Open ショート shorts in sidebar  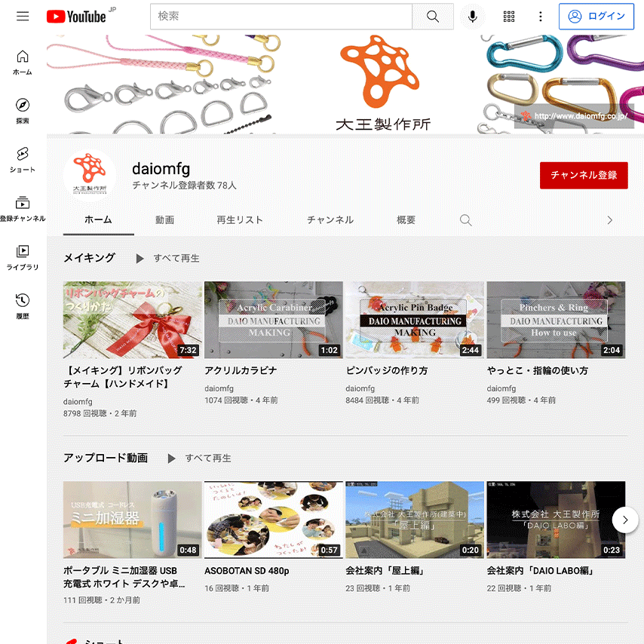(x=23, y=160)
